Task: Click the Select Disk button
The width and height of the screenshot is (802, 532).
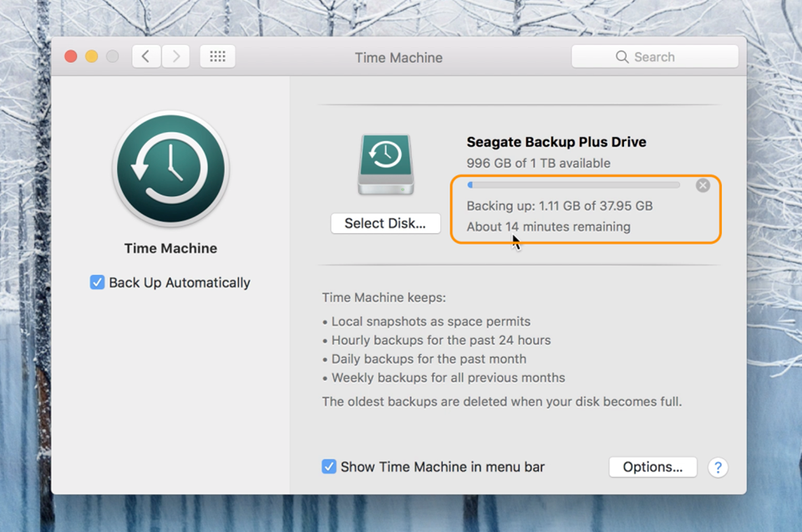Action: (385, 223)
